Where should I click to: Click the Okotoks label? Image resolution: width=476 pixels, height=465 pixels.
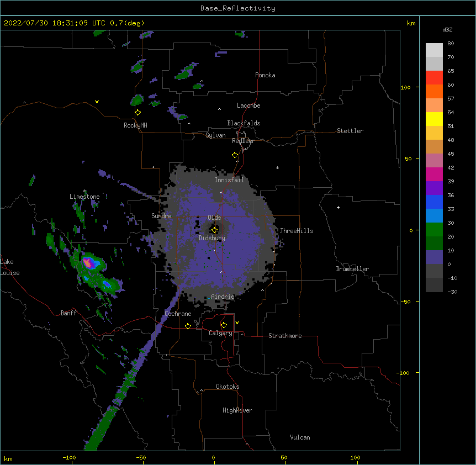click(228, 387)
